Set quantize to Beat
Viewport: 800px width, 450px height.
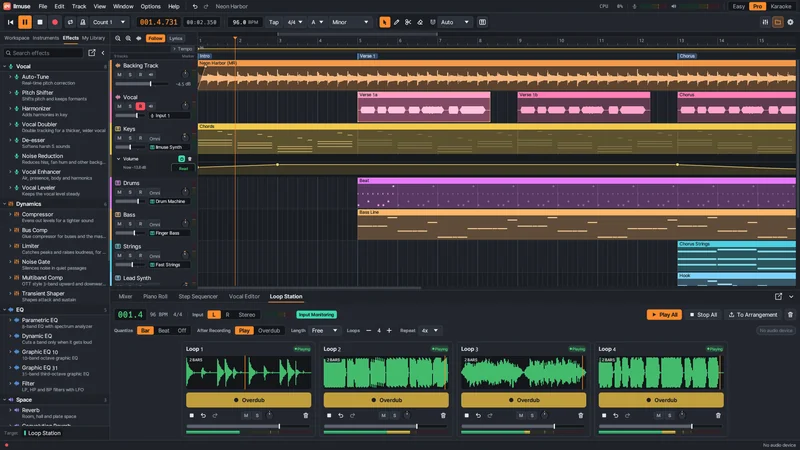coord(164,331)
